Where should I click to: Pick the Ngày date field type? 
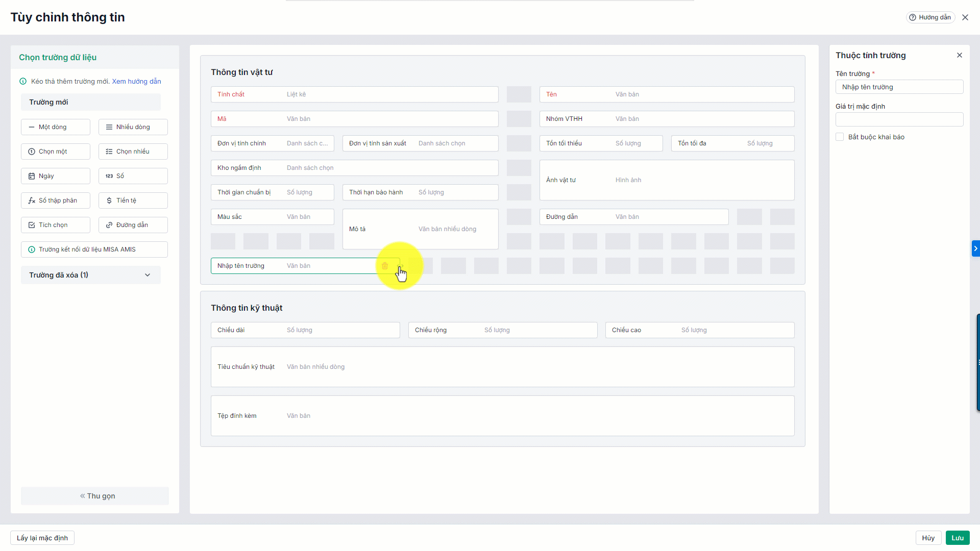[56, 176]
